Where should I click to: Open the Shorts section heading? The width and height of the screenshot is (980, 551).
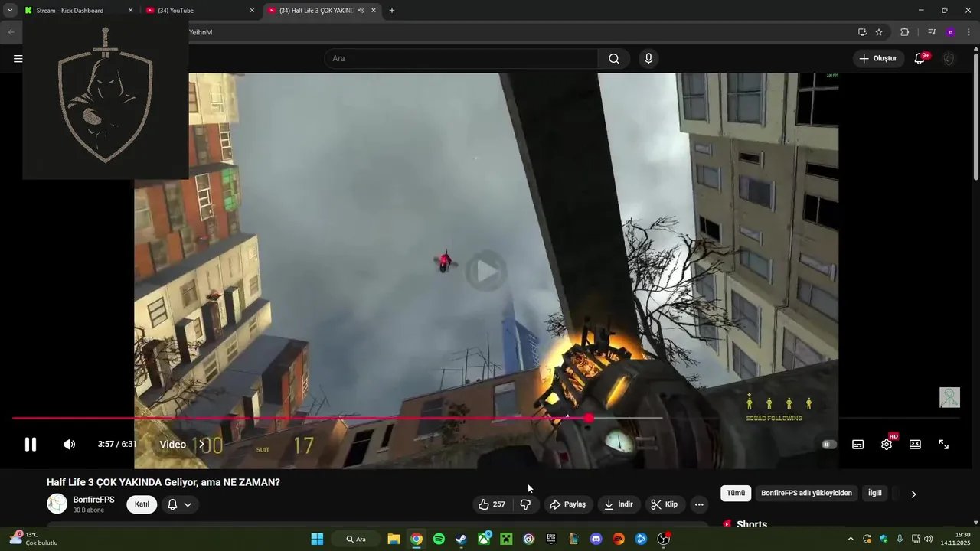click(x=751, y=524)
